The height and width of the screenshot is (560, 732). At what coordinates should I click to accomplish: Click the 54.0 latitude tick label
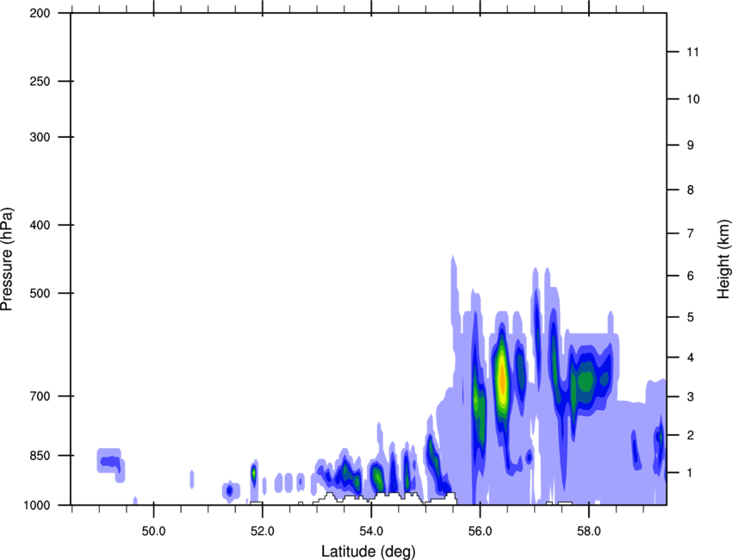tap(372, 532)
